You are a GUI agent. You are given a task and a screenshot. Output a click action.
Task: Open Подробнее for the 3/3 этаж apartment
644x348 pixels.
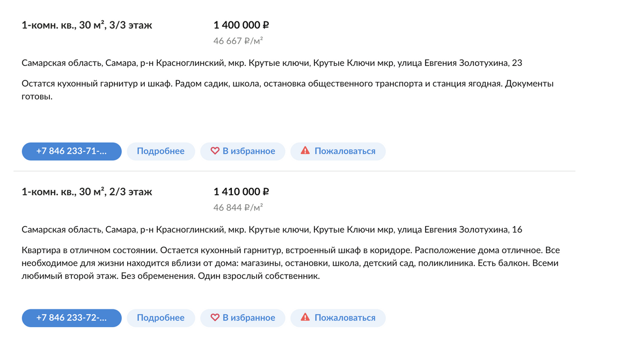(160, 151)
